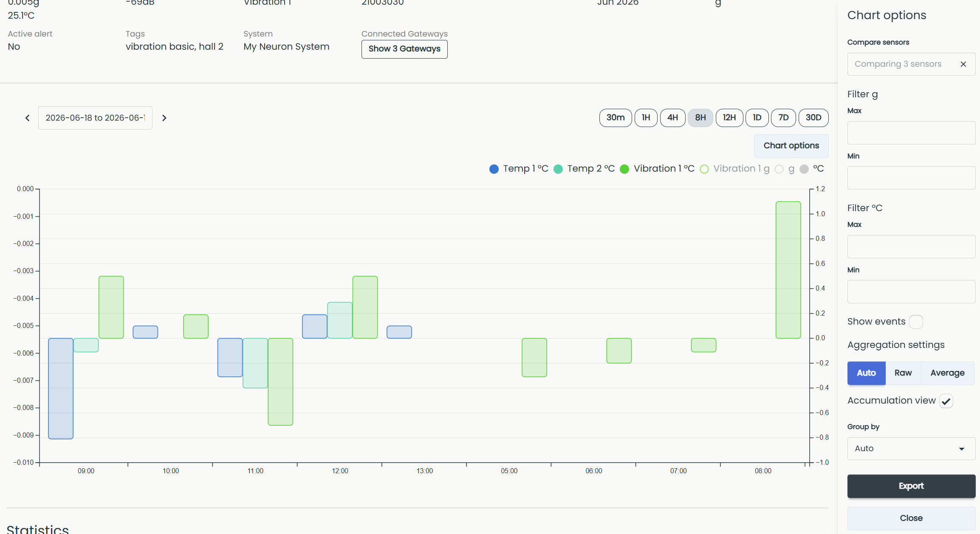Clear the Comparing 3 sensors selection

(x=963, y=64)
